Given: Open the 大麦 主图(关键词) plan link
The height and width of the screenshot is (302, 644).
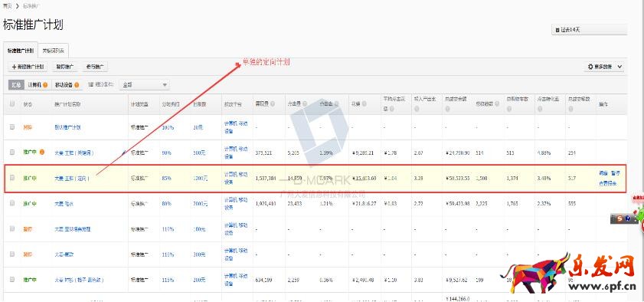Looking at the screenshot, I should point(74,153).
